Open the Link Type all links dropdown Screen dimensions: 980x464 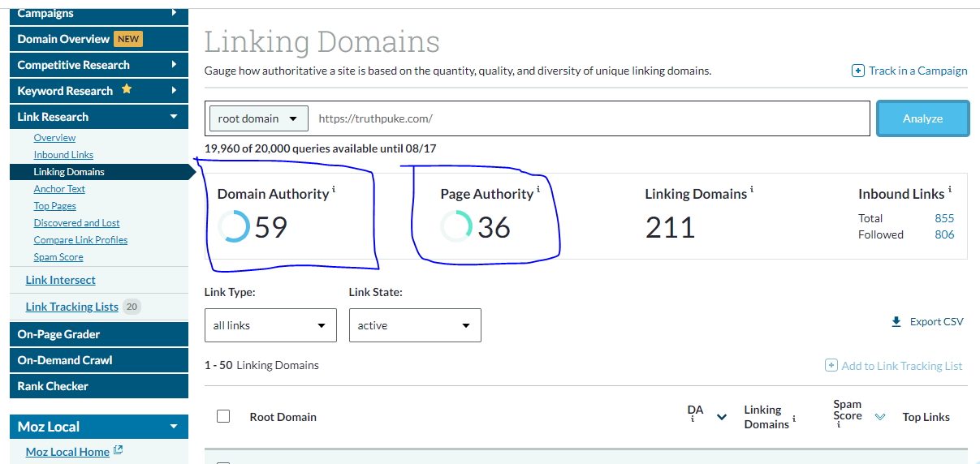click(x=270, y=325)
